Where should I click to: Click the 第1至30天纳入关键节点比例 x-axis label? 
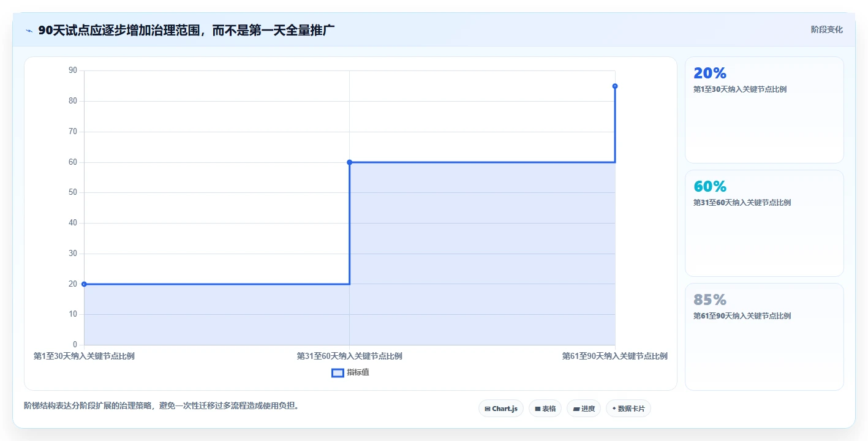coord(84,356)
